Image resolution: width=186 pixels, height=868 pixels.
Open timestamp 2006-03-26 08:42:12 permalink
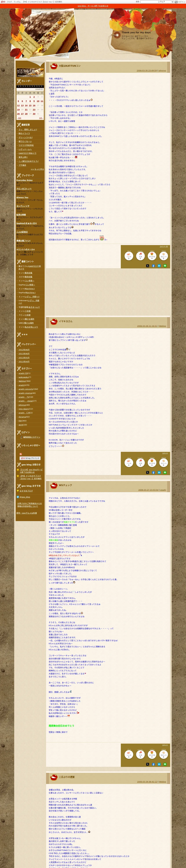click(147, 782)
